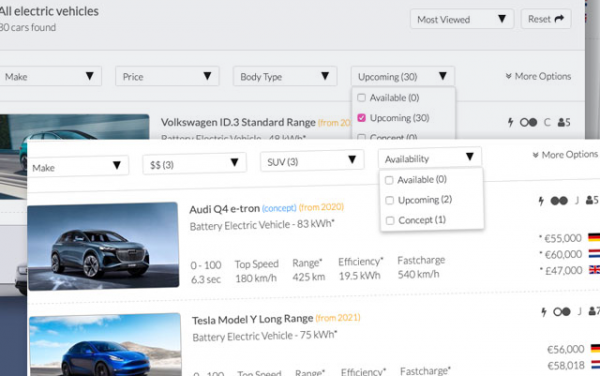
Task: Click Audi Q4 all-wheel drive icon
Action: pos(559,201)
